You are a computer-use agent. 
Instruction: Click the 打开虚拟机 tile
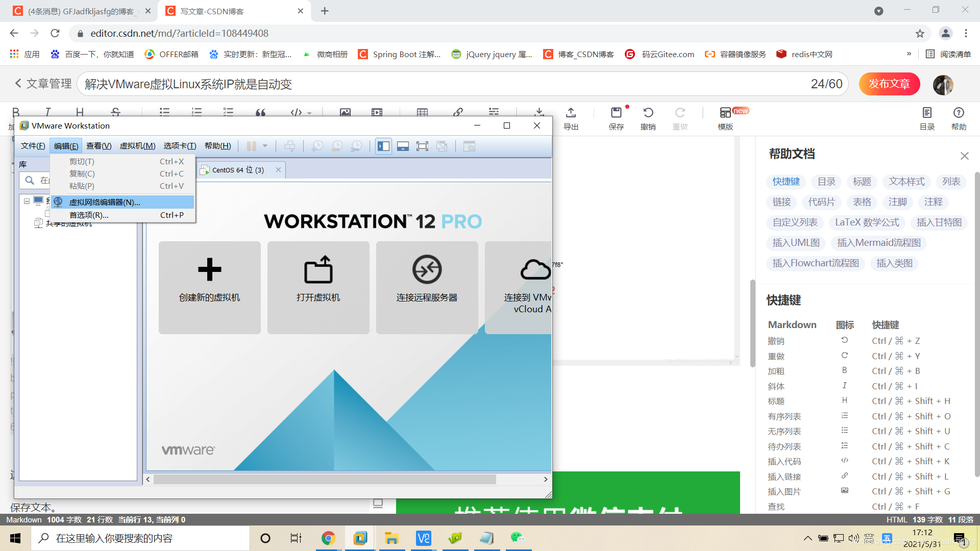point(318,287)
